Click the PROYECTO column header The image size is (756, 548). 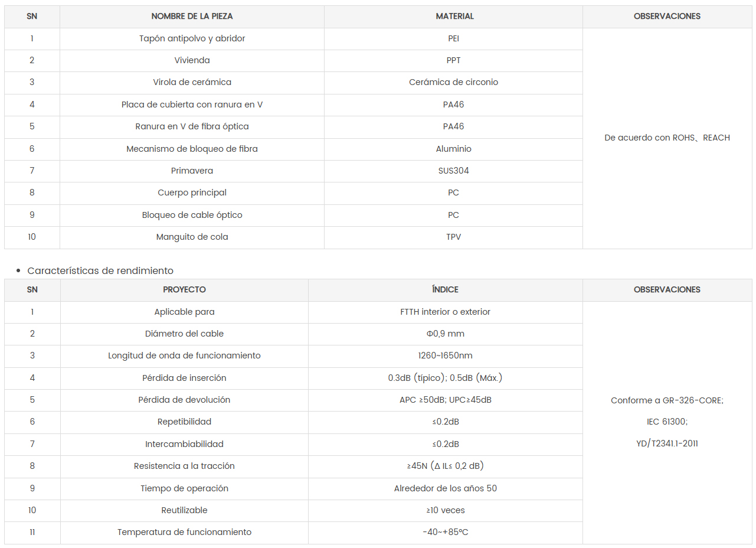(184, 290)
